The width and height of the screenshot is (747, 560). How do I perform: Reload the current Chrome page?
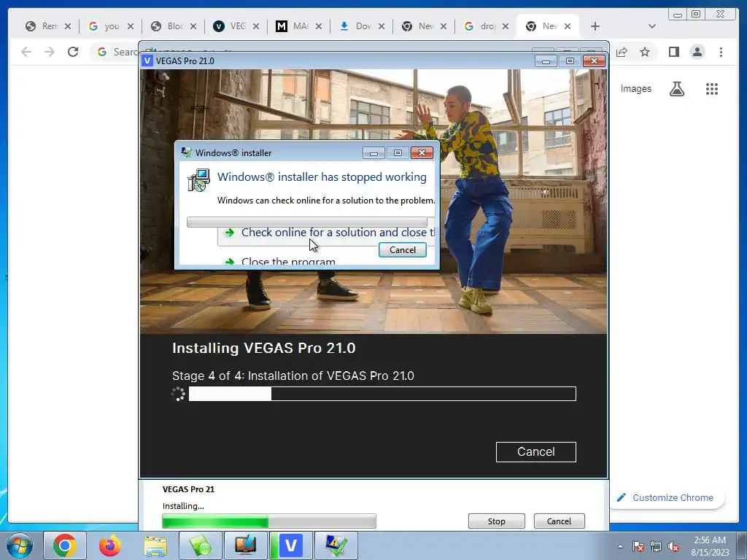click(x=73, y=52)
